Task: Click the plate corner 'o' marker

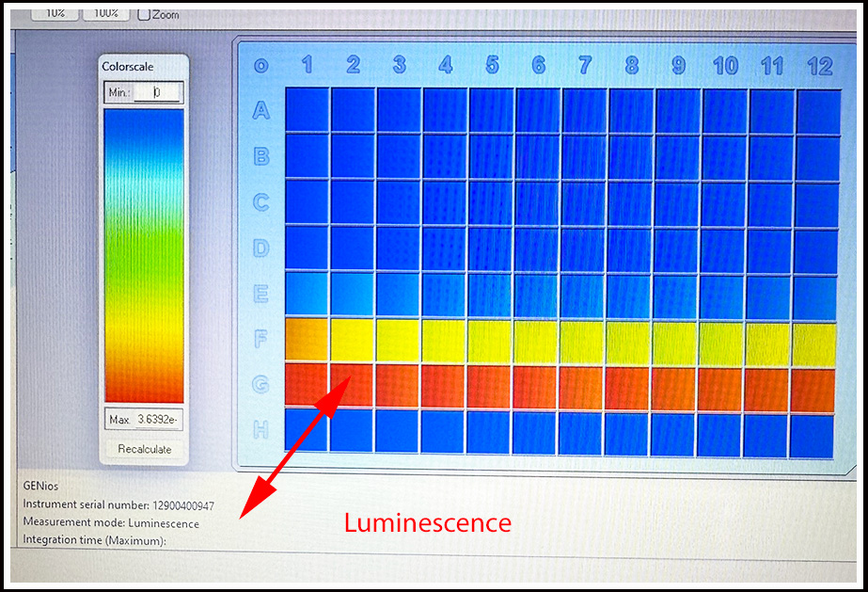Action: [x=260, y=66]
